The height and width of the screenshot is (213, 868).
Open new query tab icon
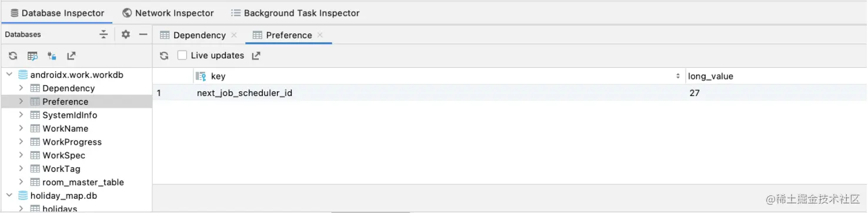point(32,56)
